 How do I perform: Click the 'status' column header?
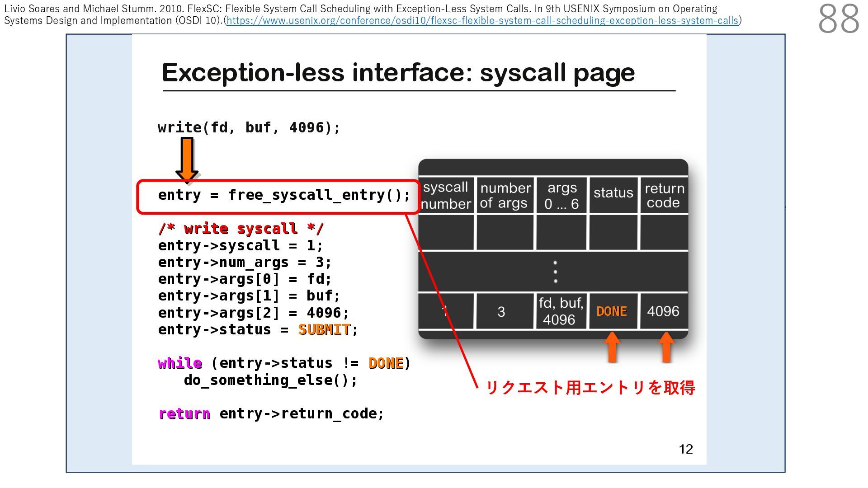(613, 193)
